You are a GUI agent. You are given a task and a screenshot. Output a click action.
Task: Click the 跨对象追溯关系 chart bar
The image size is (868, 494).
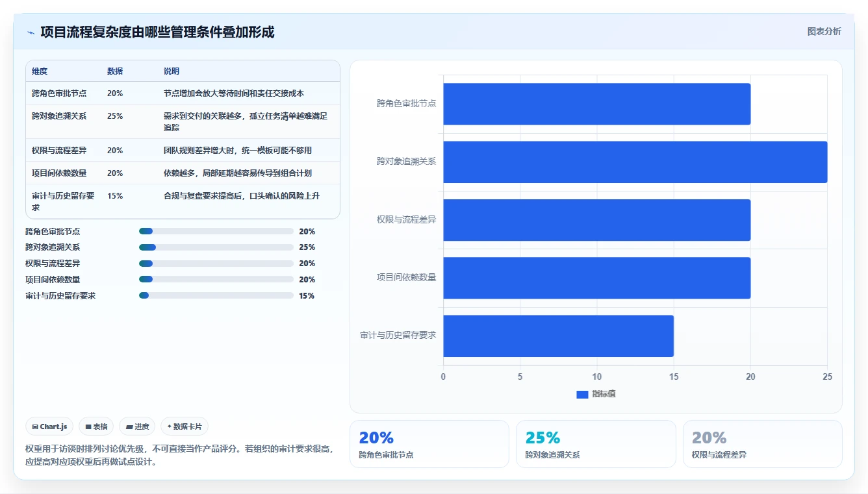[x=635, y=162]
